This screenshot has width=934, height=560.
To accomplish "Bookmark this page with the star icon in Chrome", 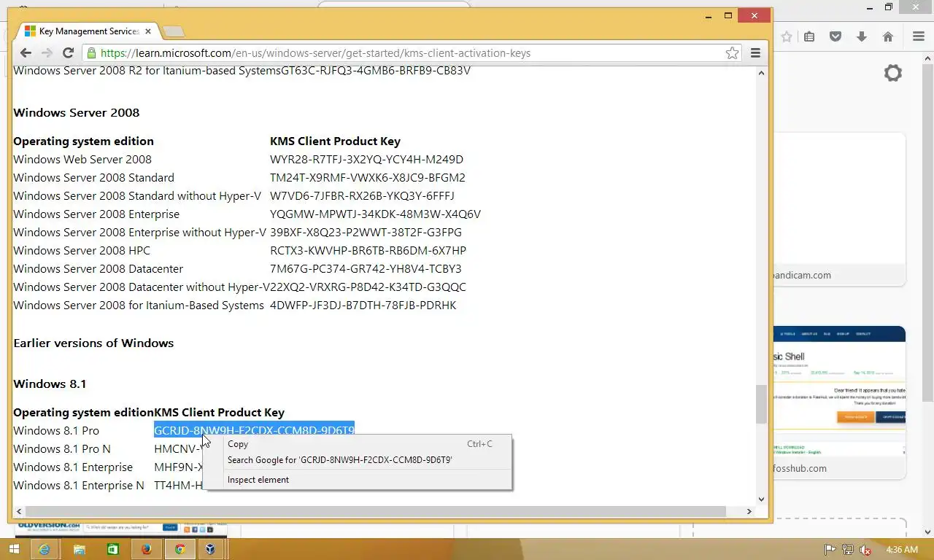I will (732, 52).
